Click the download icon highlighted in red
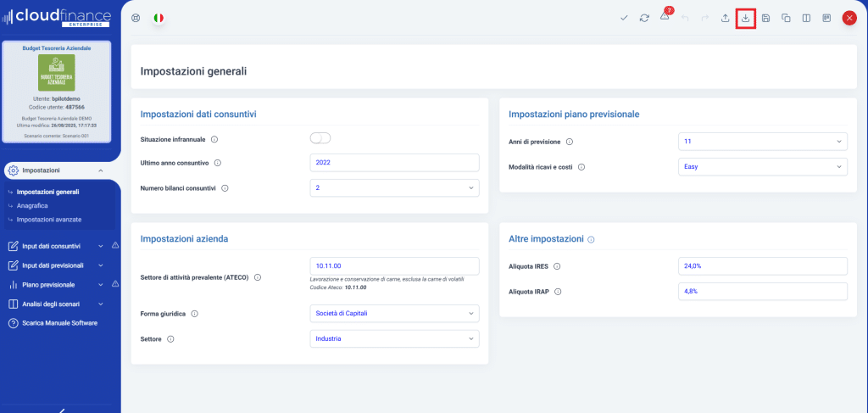 point(746,19)
